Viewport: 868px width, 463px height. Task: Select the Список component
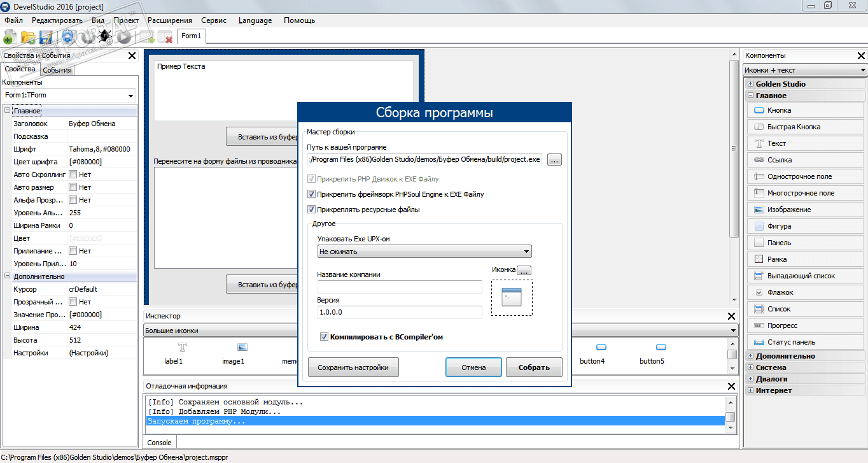(x=806, y=309)
